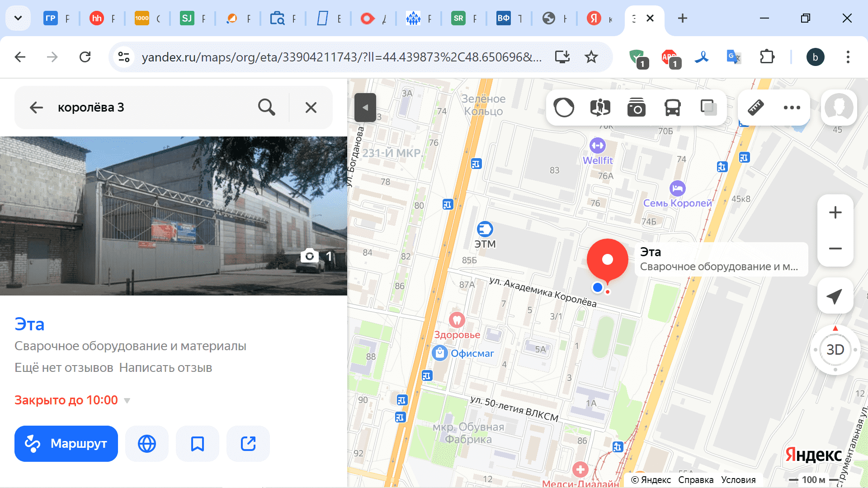The width and height of the screenshot is (868, 488).
Task: Switch to the SJ tab
Action: click(x=192, y=18)
